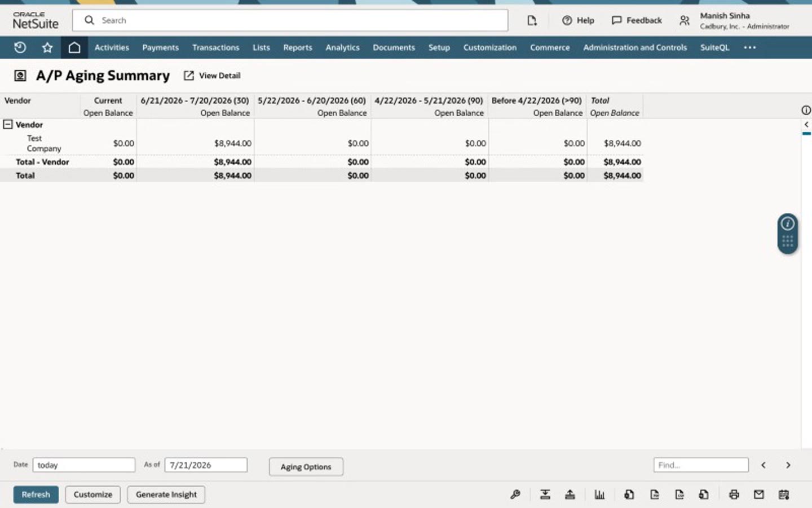Collapse all rows using the collapse icon
Image resolution: width=812 pixels, height=508 pixels.
pos(545,494)
